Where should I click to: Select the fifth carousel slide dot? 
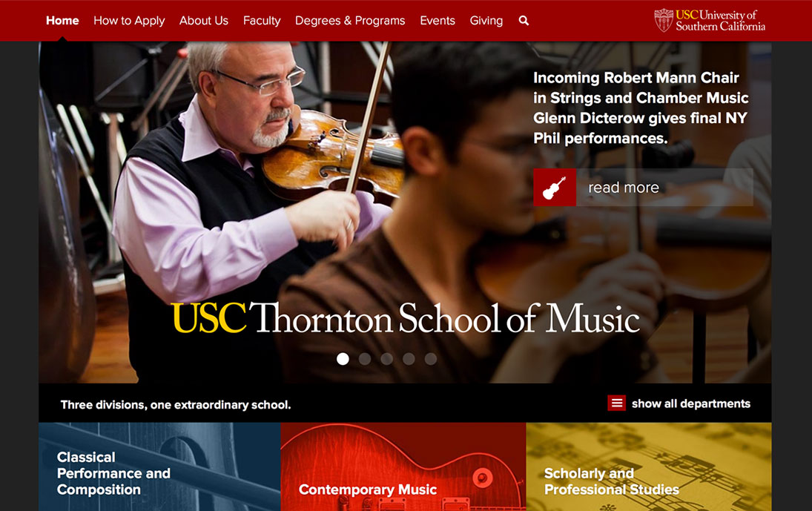(431, 359)
